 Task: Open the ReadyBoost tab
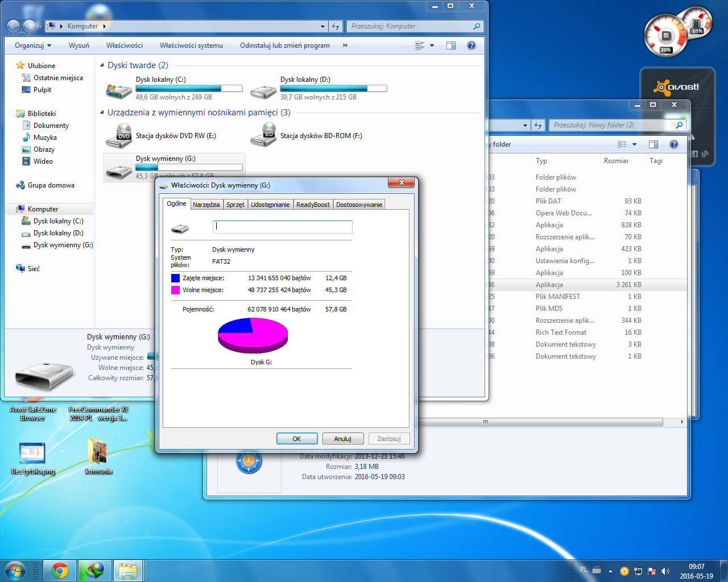(x=313, y=205)
